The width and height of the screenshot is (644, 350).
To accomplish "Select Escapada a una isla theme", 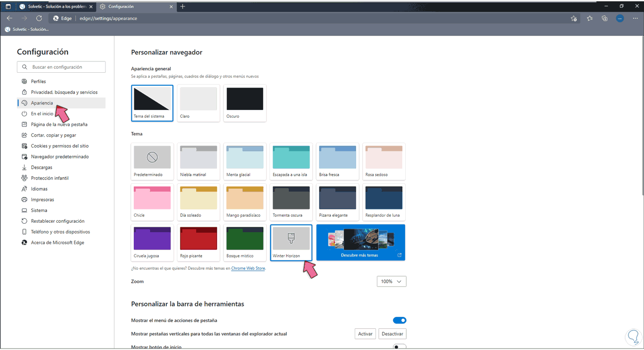I will tap(291, 161).
